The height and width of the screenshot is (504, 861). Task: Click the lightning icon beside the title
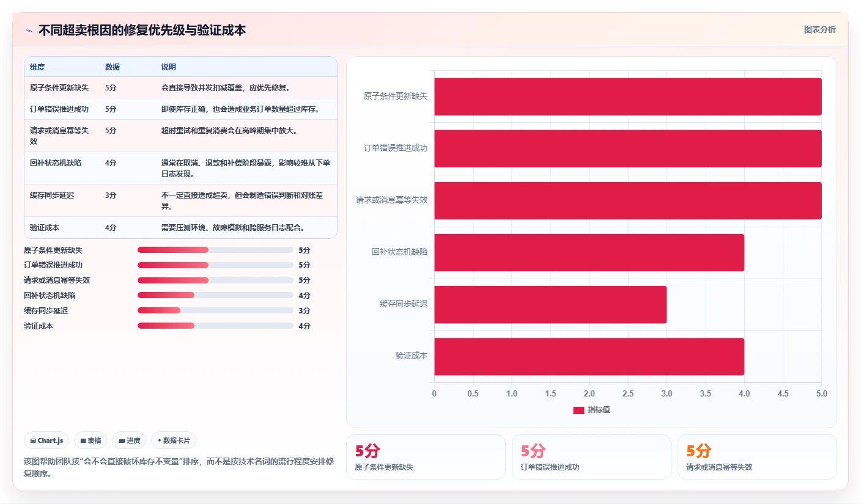coord(29,31)
